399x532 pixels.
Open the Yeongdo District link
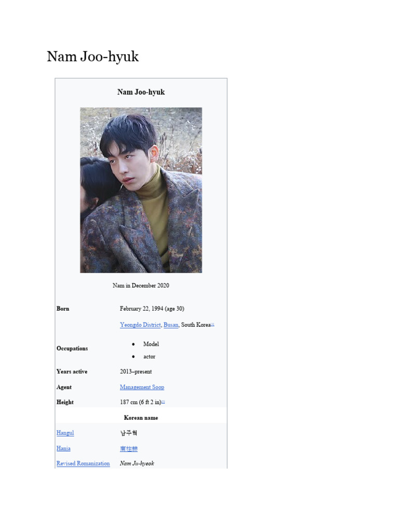[140, 325]
